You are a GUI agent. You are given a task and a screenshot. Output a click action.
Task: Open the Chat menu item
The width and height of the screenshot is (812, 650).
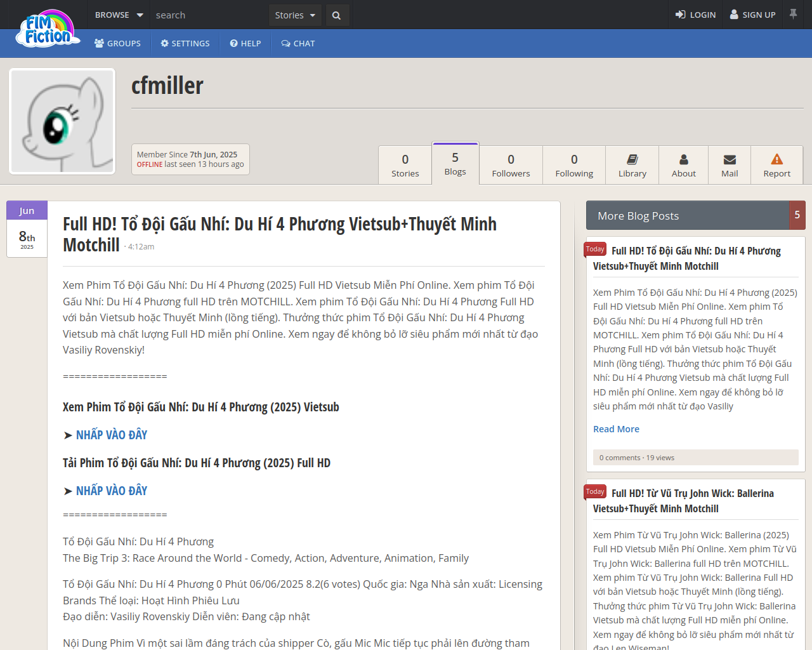coord(298,43)
